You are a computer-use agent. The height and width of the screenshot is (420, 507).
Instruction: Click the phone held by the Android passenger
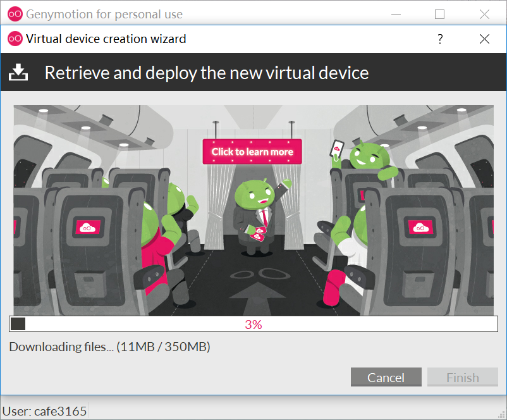pos(336,149)
